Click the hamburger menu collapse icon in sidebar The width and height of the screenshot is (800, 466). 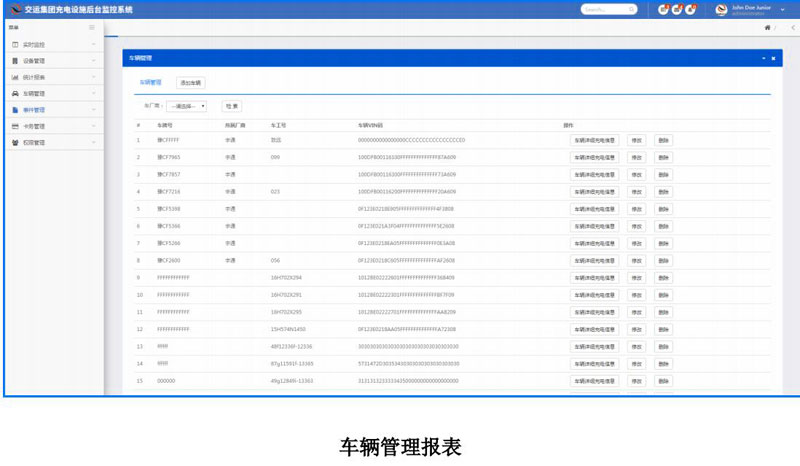[x=92, y=27]
